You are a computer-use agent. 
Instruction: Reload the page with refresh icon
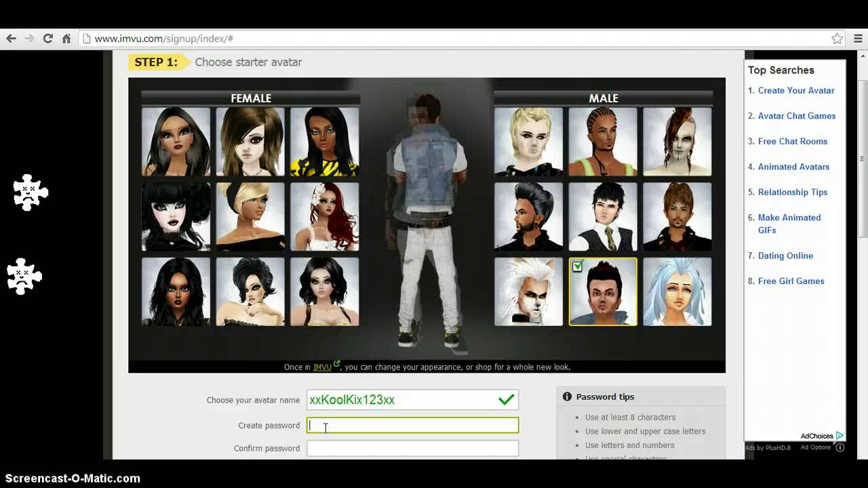47,39
